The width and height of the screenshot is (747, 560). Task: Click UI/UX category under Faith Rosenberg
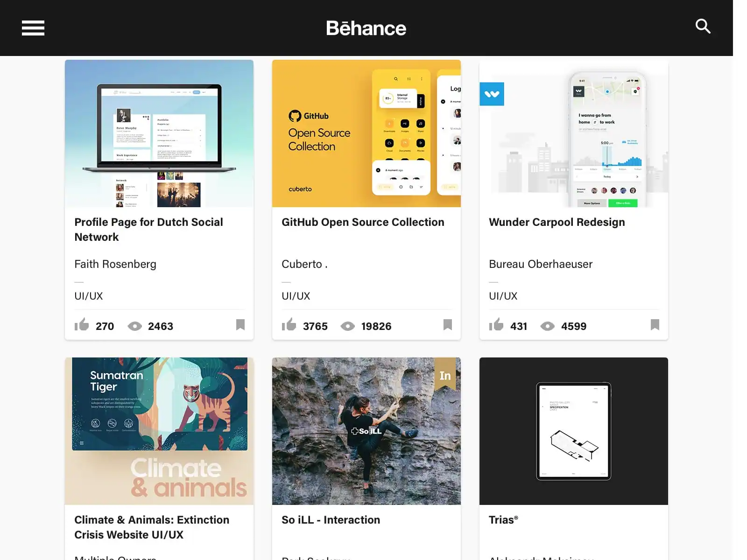(89, 296)
